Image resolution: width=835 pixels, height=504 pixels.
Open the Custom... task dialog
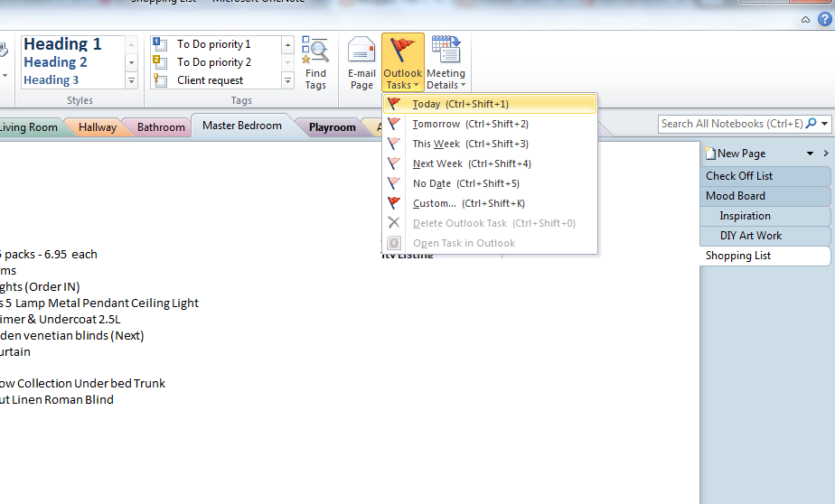pyautogui.click(x=490, y=203)
